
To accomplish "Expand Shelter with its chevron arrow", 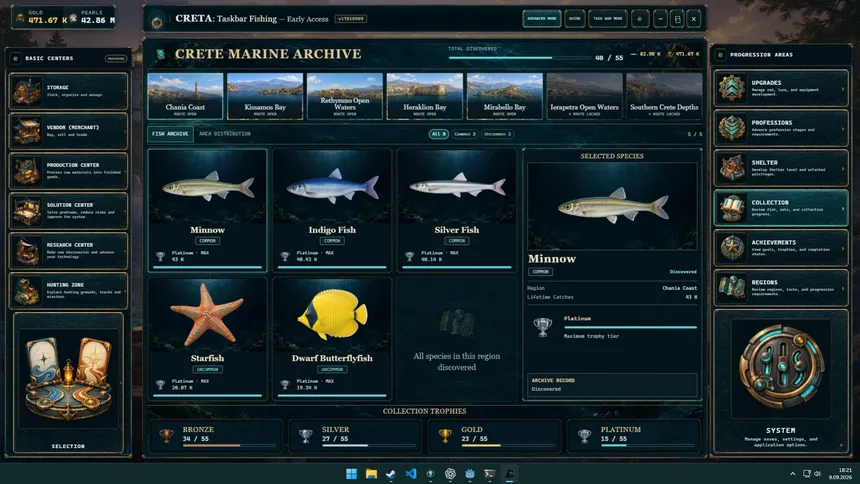I will pyautogui.click(x=843, y=169).
